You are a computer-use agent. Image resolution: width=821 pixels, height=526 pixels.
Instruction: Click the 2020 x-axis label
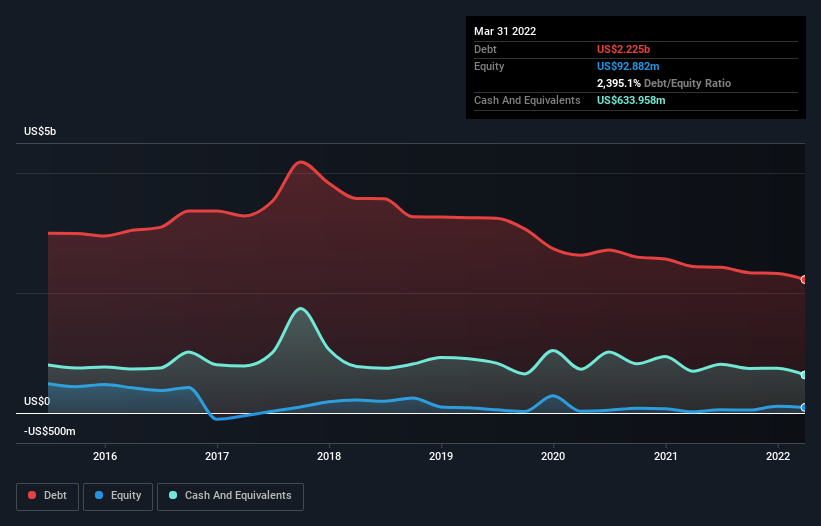[x=553, y=456]
